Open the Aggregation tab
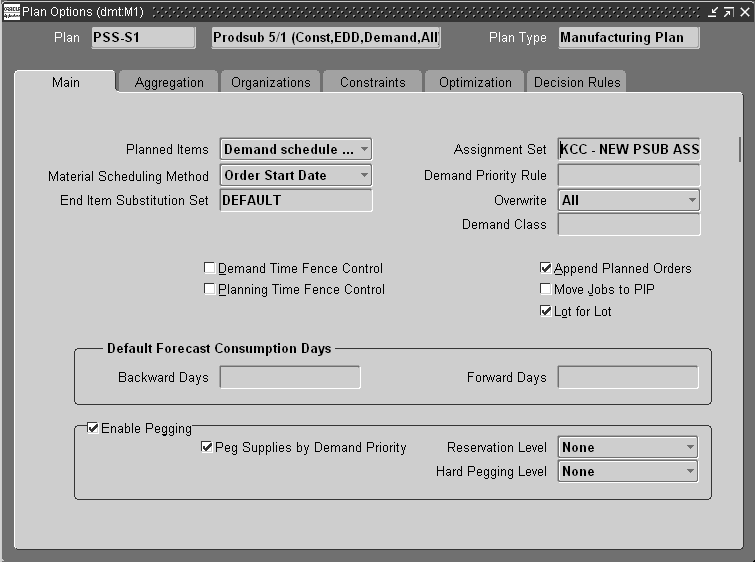This screenshot has width=755, height=562. [169, 82]
